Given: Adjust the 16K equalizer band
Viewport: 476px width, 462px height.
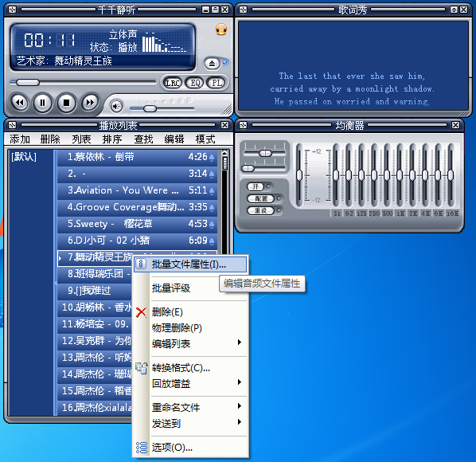Looking at the screenshot, I should (x=451, y=175).
